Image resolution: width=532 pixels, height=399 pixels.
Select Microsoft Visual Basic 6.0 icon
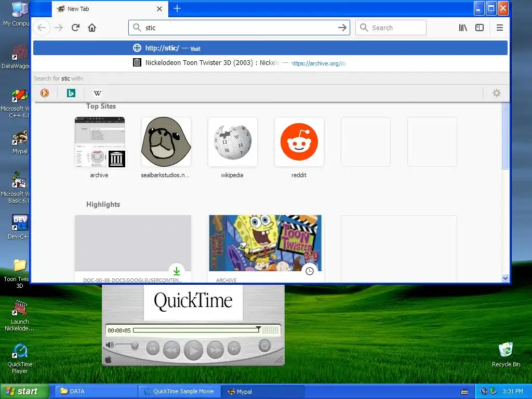tap(16, 188)
